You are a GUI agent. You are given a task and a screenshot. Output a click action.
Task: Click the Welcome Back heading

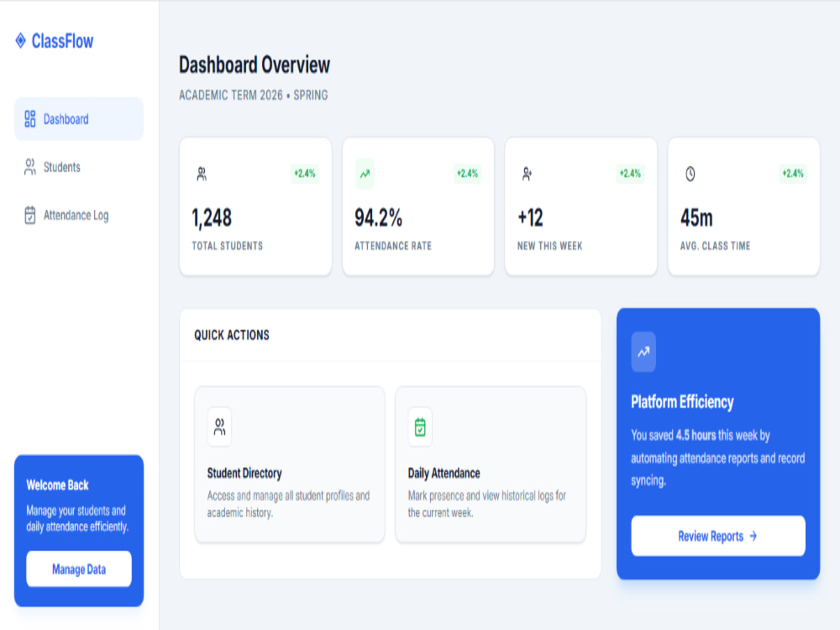coord(57,486)
